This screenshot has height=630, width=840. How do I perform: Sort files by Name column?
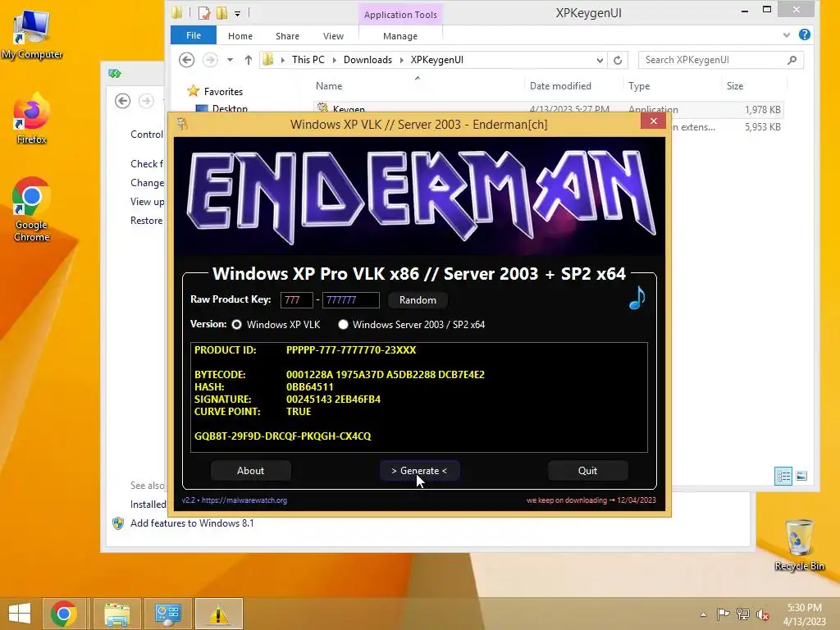tap(329, 85)
